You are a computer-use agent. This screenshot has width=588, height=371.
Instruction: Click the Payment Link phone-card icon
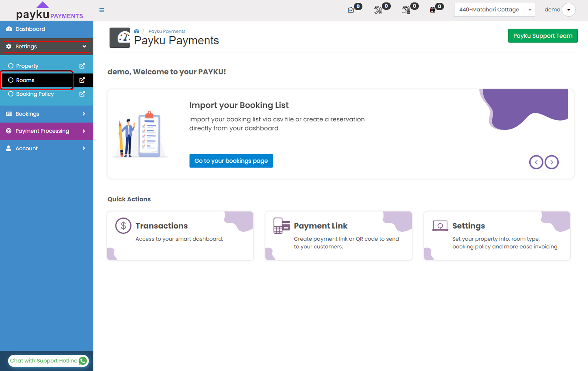[281, 226]
